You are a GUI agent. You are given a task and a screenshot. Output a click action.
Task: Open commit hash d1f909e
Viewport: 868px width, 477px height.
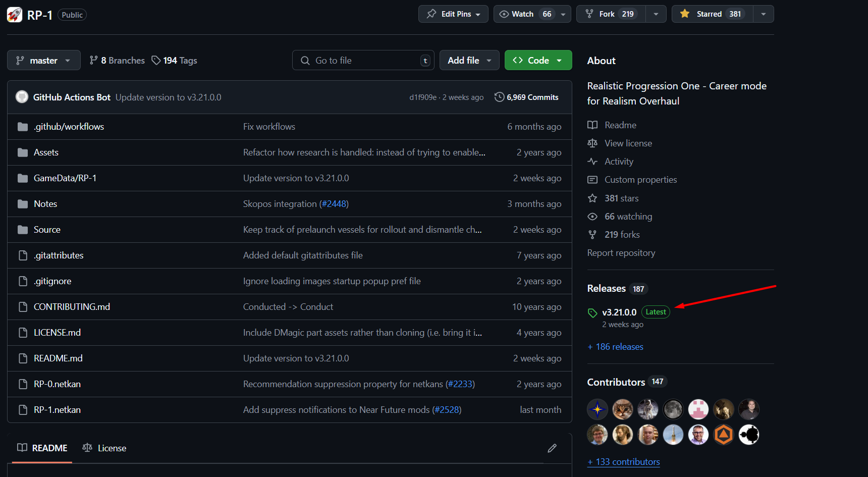(423, 97)
